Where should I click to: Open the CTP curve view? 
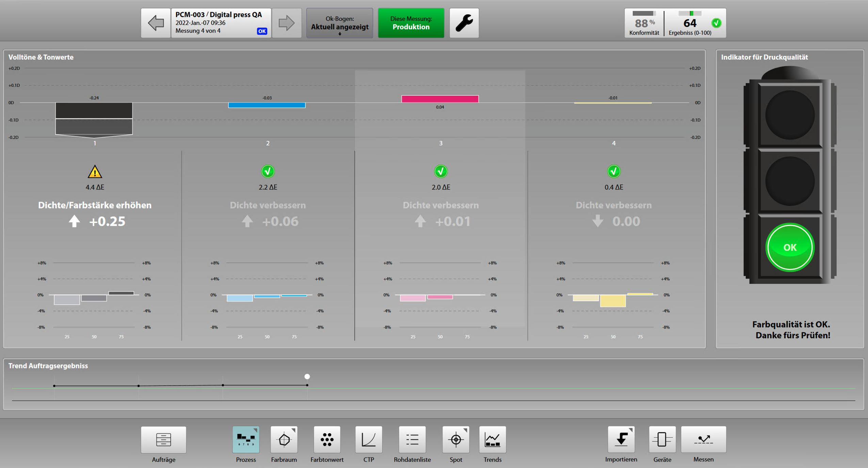(x=368, y=439)
